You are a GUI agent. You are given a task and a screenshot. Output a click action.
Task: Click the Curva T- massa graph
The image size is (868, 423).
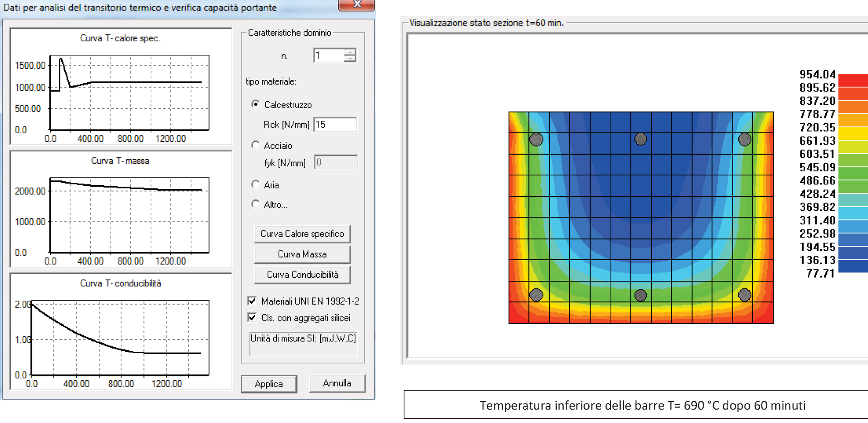pos(121,209)
